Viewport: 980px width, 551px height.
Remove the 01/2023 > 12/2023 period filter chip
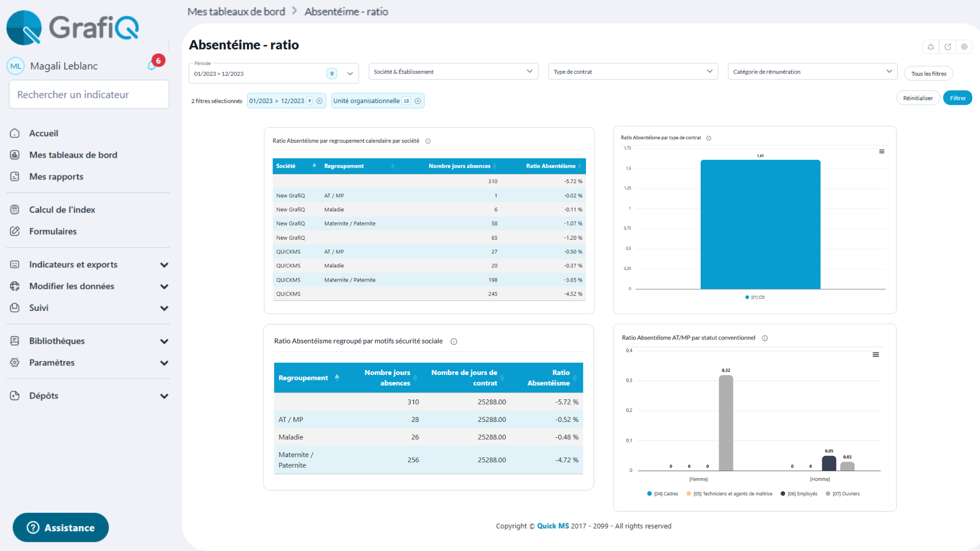point(320,101)
